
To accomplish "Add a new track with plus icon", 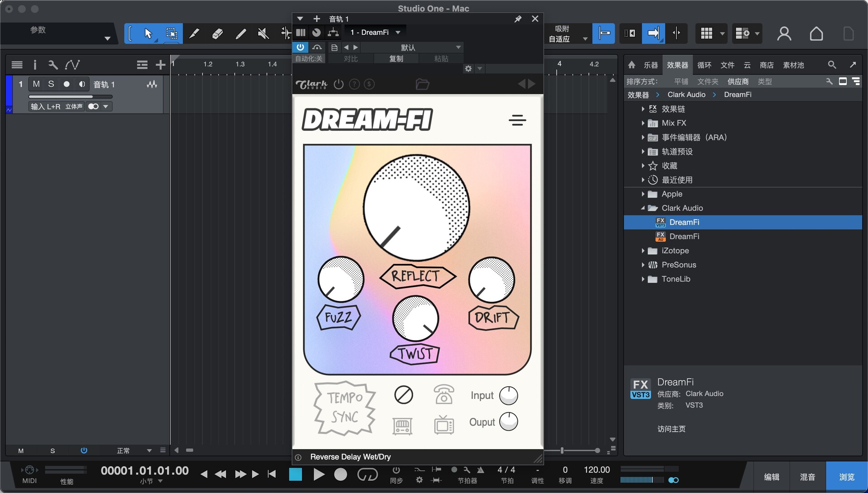I will (x=160, y=65).
